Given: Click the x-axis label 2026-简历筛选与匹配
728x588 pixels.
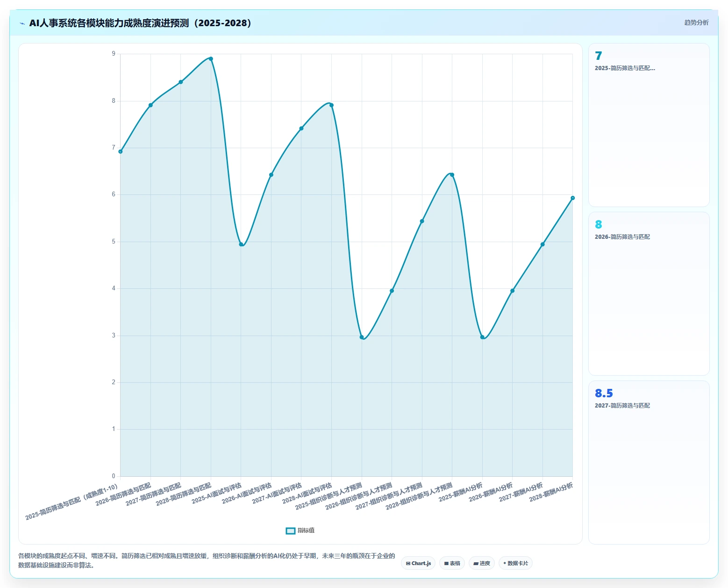Looking at the screenshot, I should point(123,494).
